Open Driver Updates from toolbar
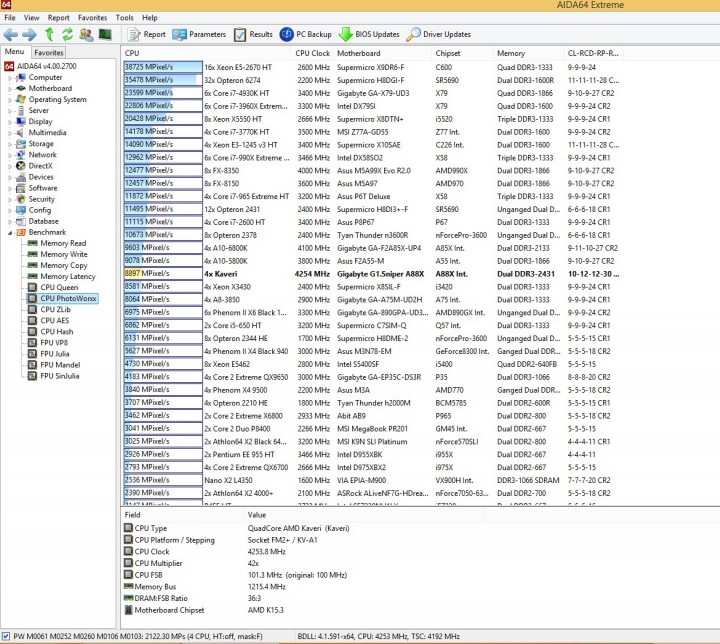This screenshot has width=720, height=644. click(x=439, y=34)
